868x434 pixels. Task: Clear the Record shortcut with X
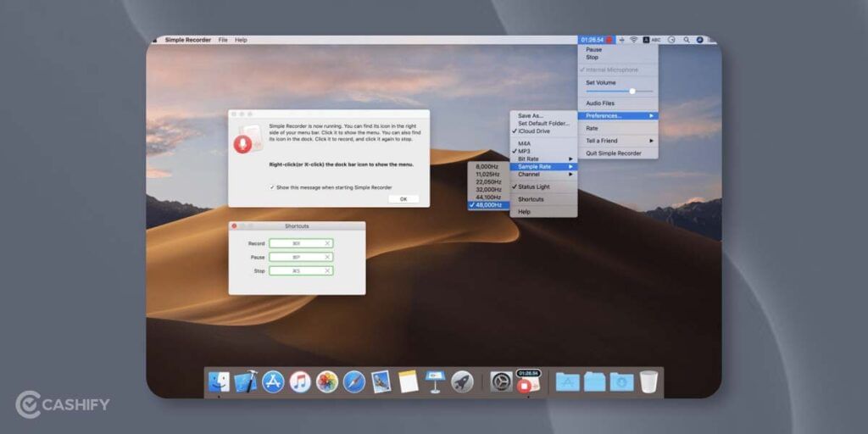tap(327, 243)
